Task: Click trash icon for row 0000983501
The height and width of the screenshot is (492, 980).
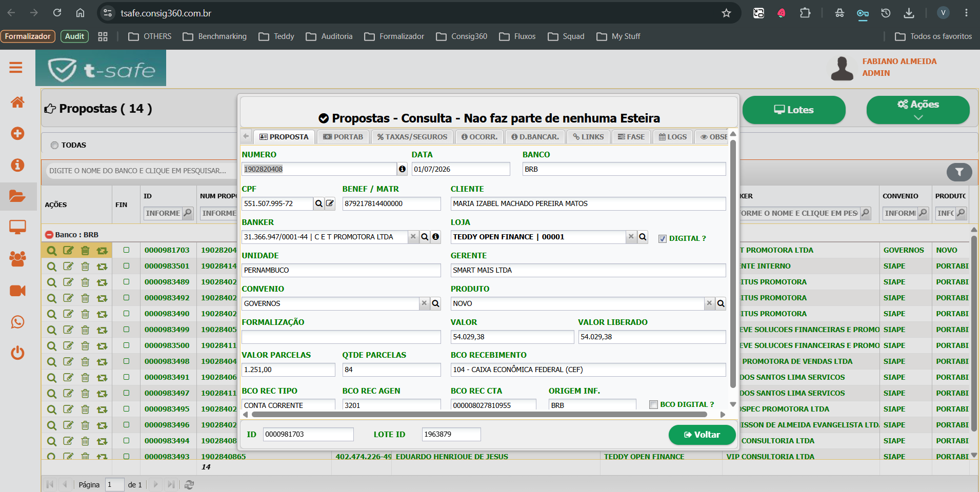Action: click(x=85, y=266)
